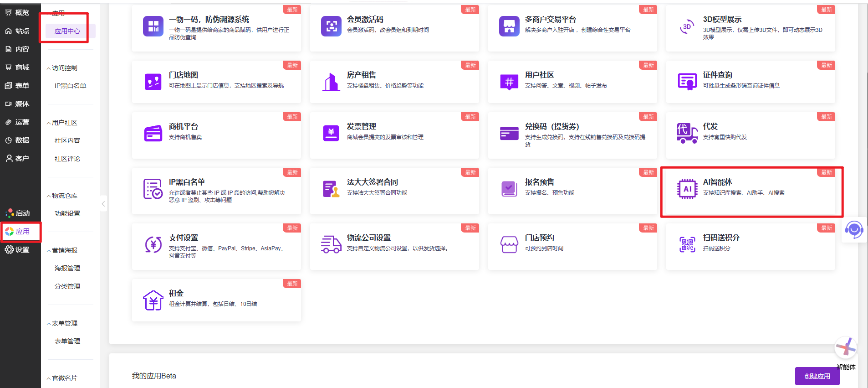The height and width of the screenshot is (388, 868).
Task: Click the 我的应用Beta section heading
Action: tap(154, 376)
